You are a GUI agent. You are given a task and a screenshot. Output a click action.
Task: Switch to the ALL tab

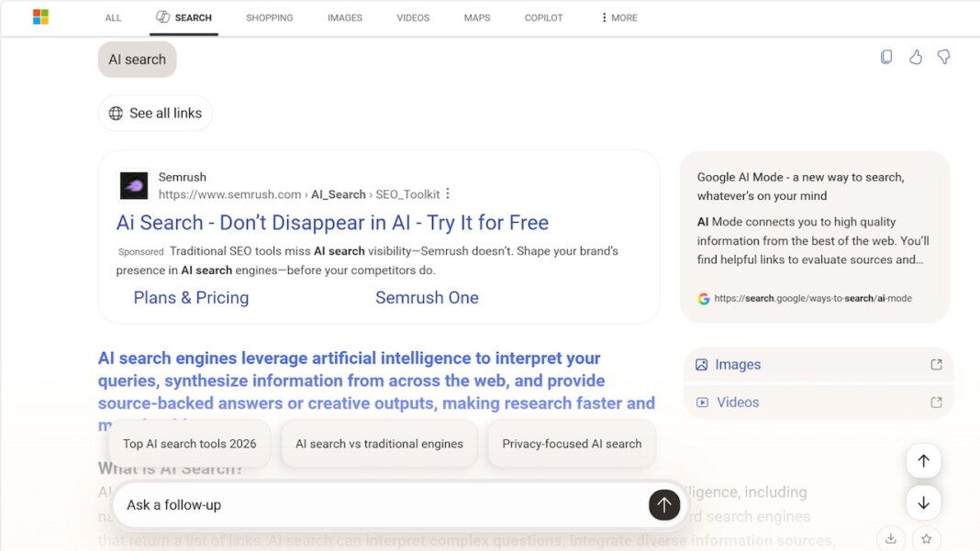tap(113, 17)
